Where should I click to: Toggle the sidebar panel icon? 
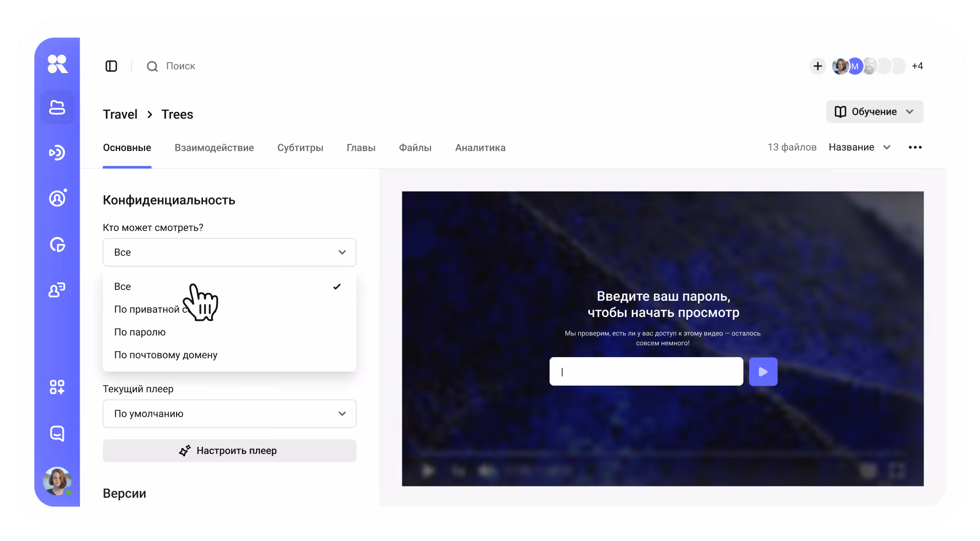111,66
